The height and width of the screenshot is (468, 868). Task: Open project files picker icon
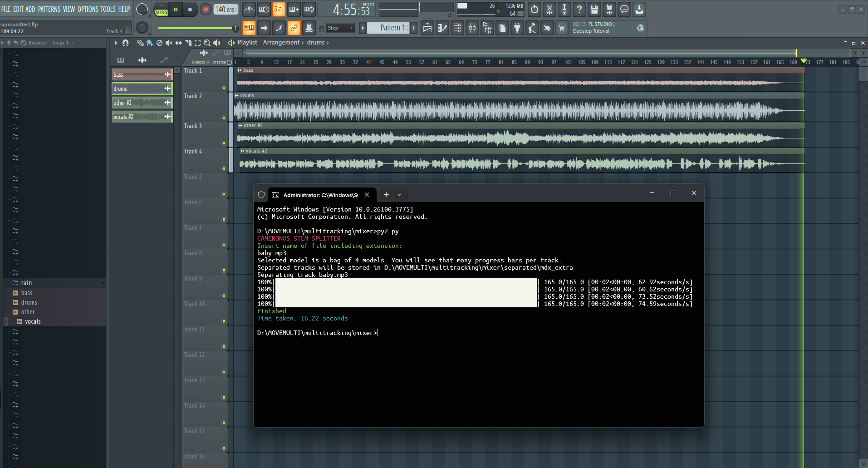click(502, 28)
